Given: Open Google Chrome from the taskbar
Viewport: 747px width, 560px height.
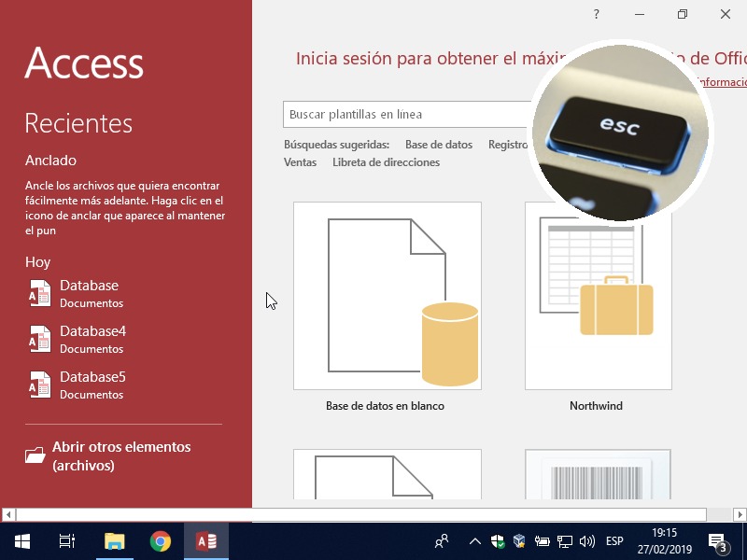Looking at the screenshot, I should (x=161, y=541).
